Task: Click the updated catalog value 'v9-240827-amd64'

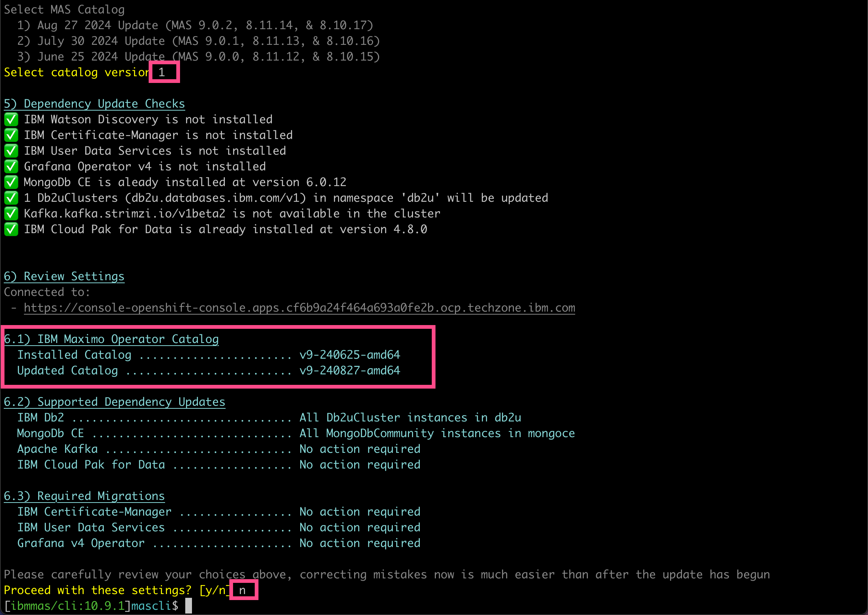Action: click(350, 371)
